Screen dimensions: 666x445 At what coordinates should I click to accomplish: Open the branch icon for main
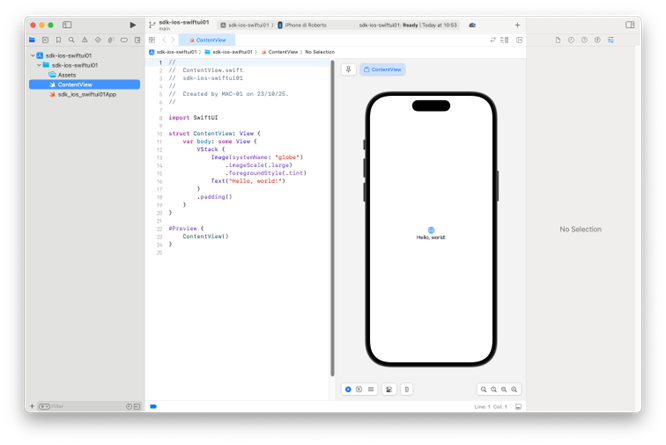(152, 25)
